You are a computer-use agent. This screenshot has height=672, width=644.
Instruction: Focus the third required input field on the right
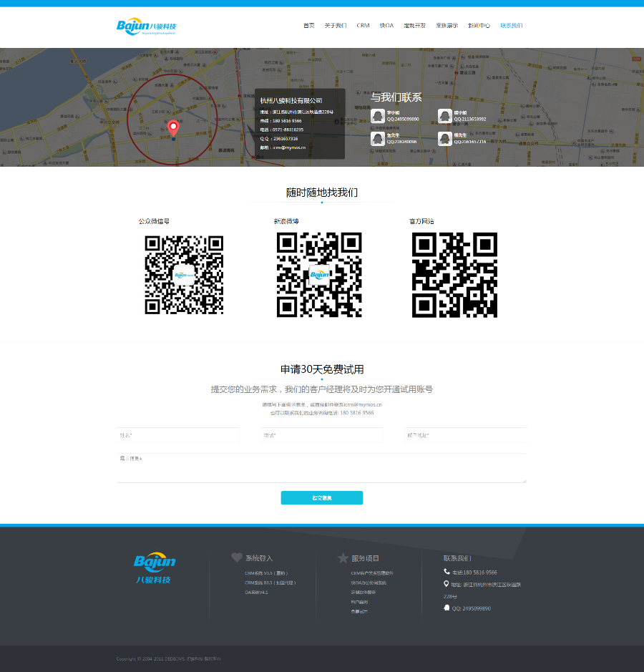(x=466, y=435)
